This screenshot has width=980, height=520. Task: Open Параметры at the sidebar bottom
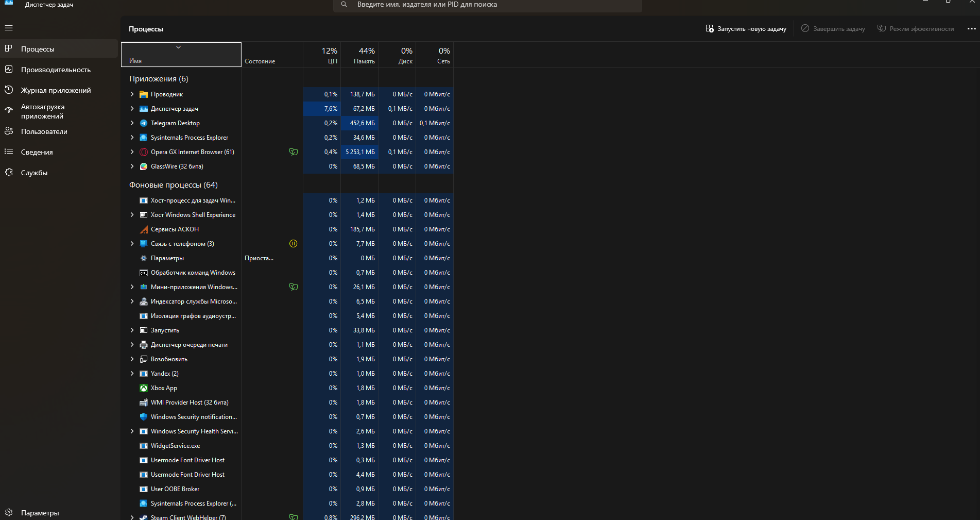click(x=40, y=513)
